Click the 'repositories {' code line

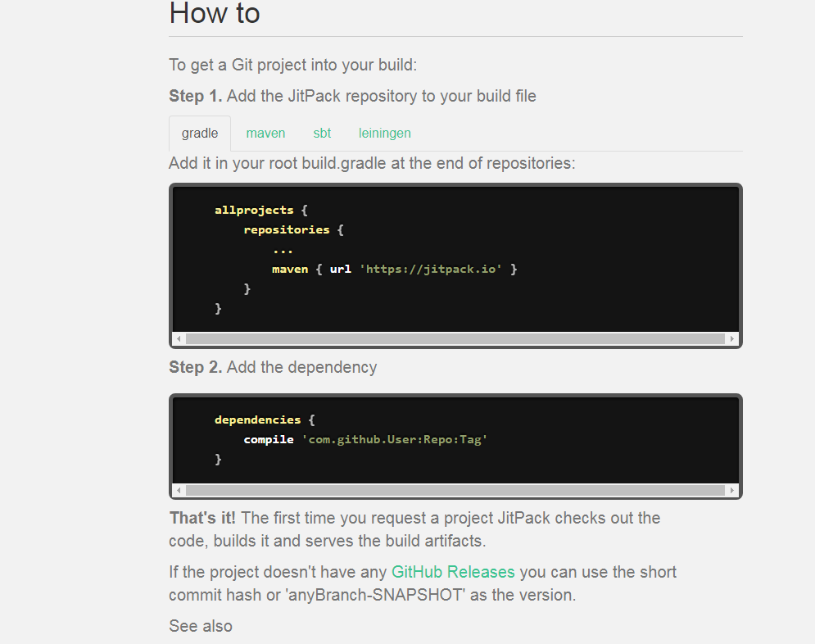(294, 229)
